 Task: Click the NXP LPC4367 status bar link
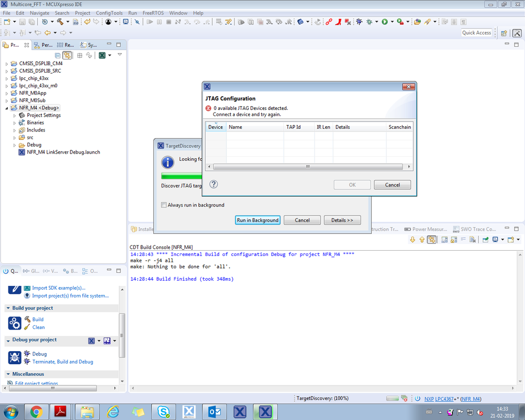(439, 398)
